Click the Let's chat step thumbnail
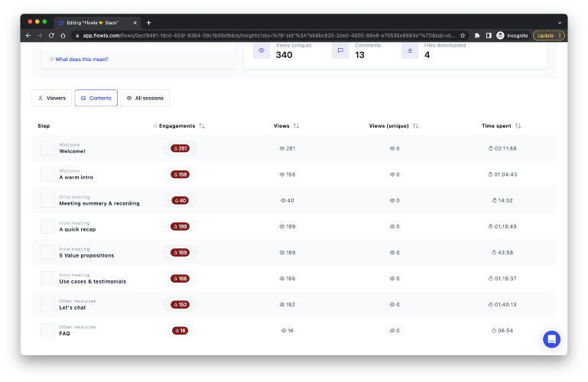 pos(47,305)
